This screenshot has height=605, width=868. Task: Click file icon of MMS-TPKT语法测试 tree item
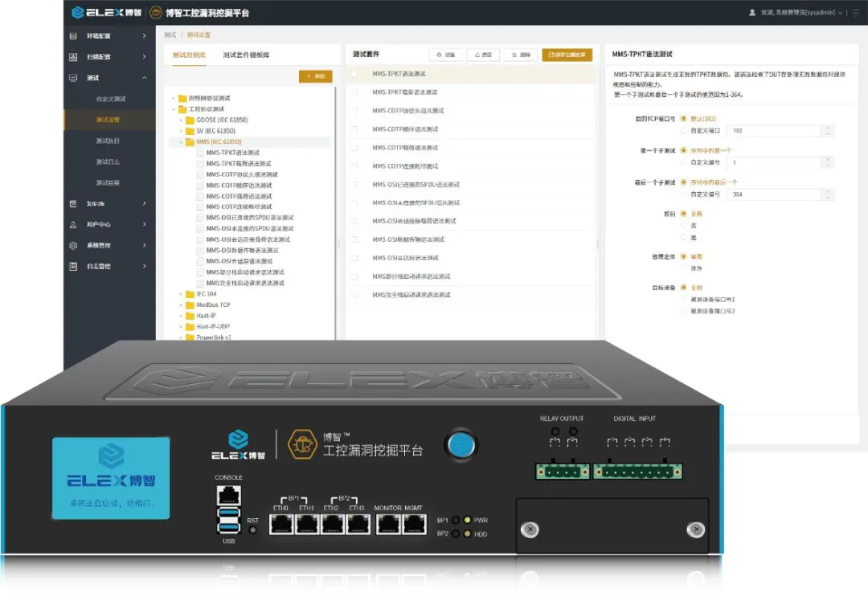click(x=201, y=153)
